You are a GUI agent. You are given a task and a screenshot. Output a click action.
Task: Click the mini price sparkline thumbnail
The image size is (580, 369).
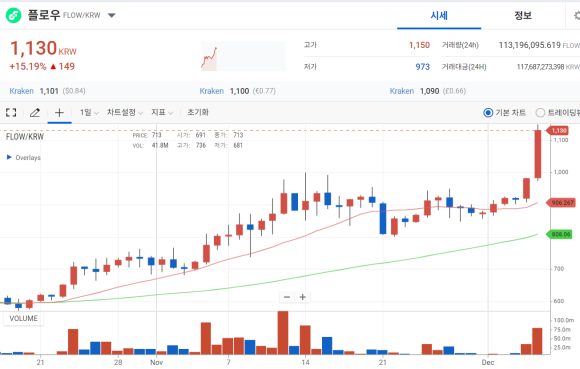243,56
